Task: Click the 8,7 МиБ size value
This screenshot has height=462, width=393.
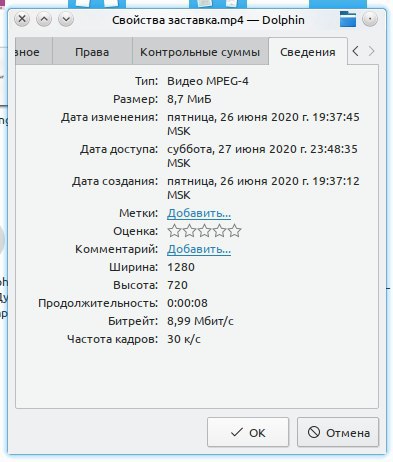Action: coord(189,99)
